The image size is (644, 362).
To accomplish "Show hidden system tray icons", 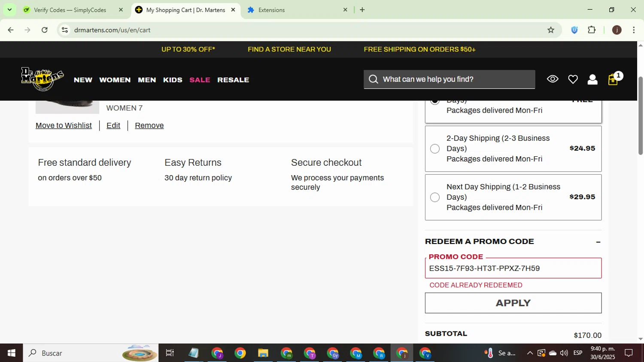I will [530, 353].
